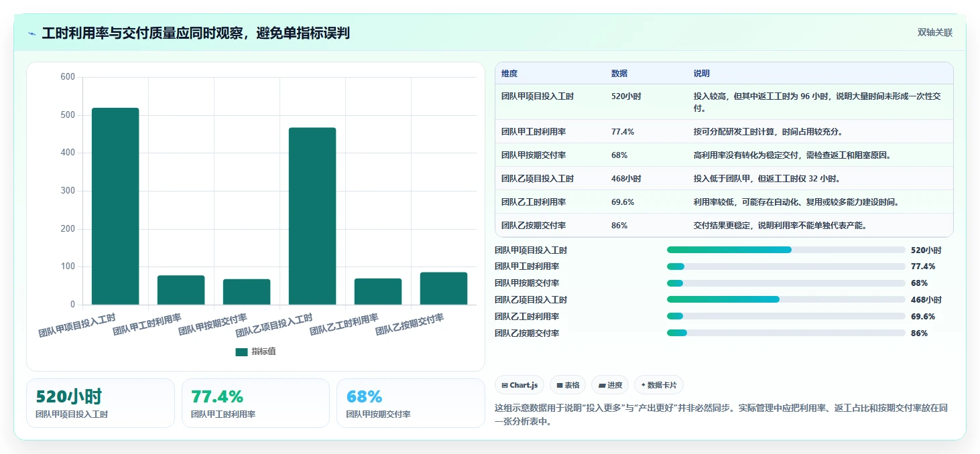980x454 pixels.
Task: Click the 团队乙项目投入工时 bar in chart
Action: (x=312, y=216)
